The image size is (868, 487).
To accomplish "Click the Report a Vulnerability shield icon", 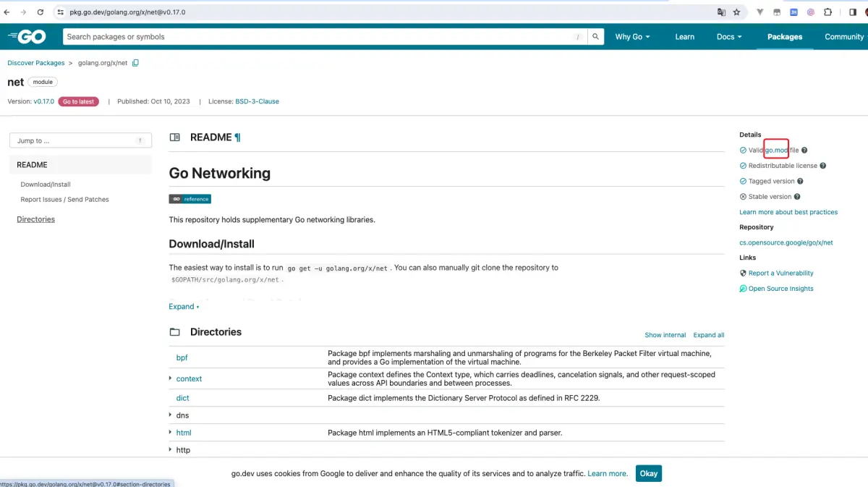I will tap(743, 274).
